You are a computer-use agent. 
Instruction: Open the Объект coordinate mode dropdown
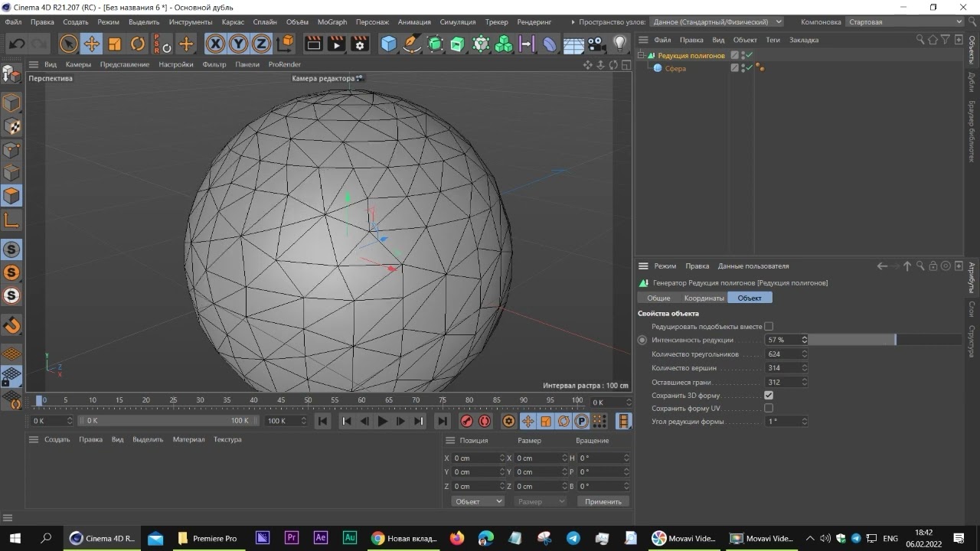click(478, 501)
